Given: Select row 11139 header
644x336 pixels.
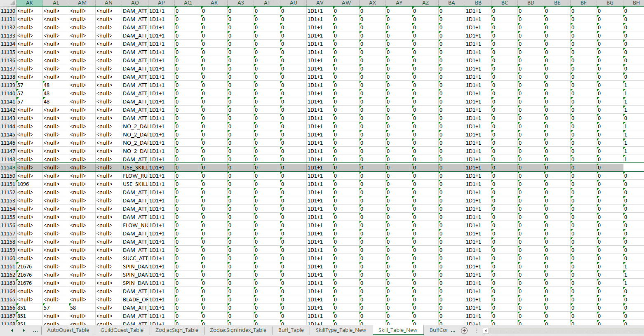Looking at the screenshot, I should tap(8, 85).
